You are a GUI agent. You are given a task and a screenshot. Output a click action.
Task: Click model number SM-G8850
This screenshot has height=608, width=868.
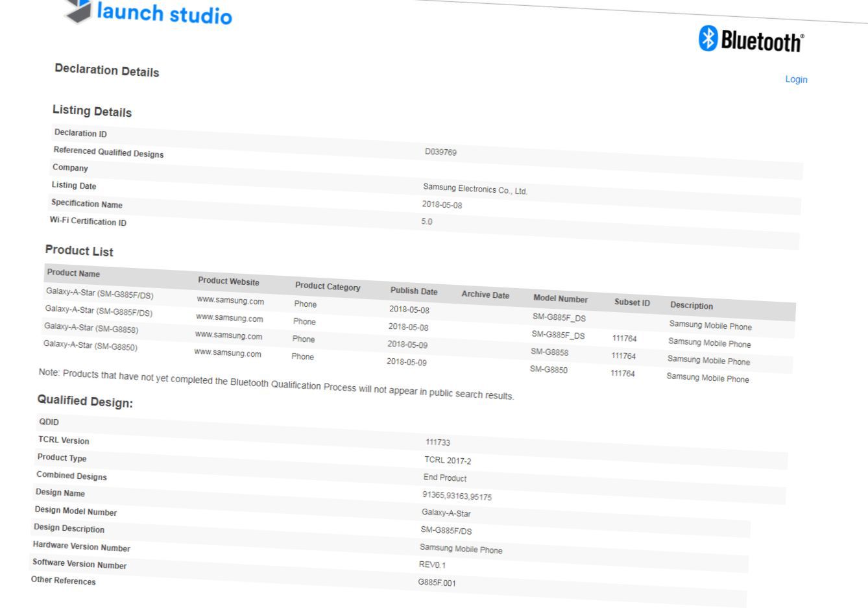tap(548, 369)
